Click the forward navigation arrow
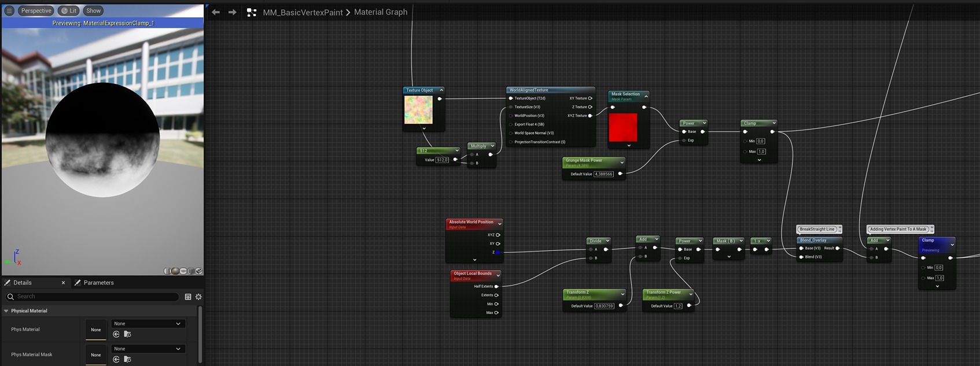This screenshot has height=366, width=980. click(233, 12)
